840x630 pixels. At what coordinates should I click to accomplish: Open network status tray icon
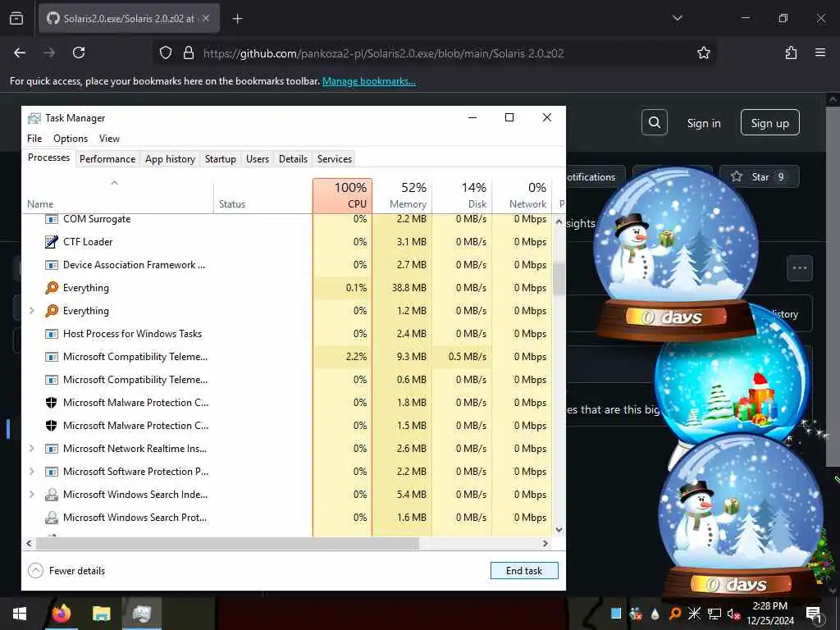click(714, 614)
